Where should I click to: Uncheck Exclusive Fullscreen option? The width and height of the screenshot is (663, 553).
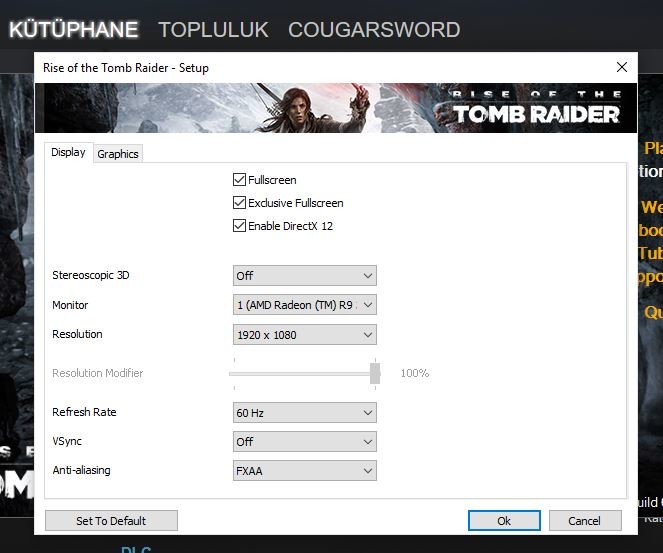coord(239,203)
